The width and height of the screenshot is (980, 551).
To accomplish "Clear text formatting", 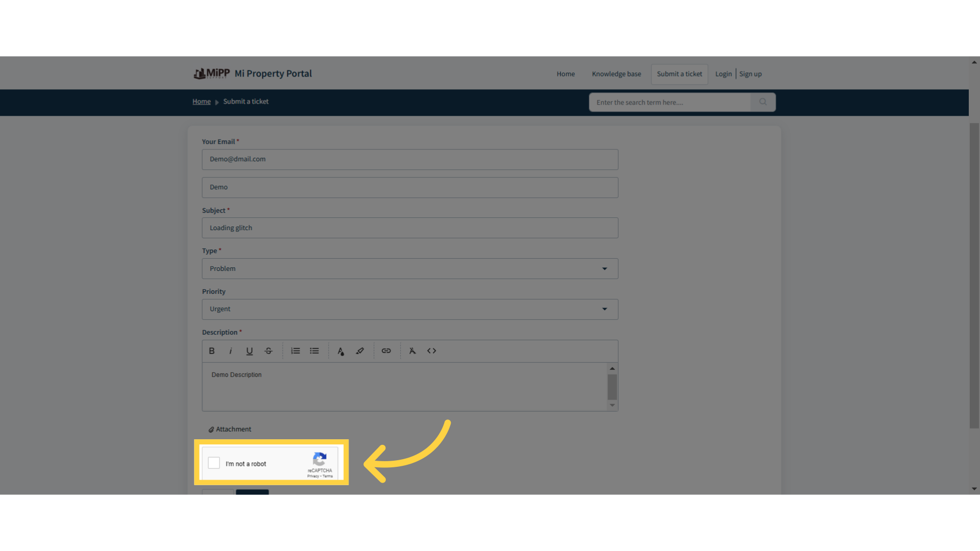I will [412, 351].
